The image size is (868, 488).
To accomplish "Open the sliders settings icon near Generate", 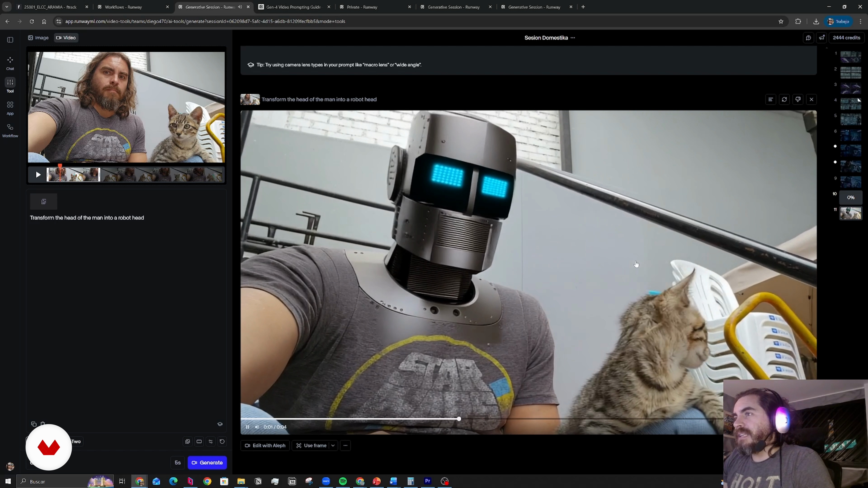I will (x=211, y=441).
